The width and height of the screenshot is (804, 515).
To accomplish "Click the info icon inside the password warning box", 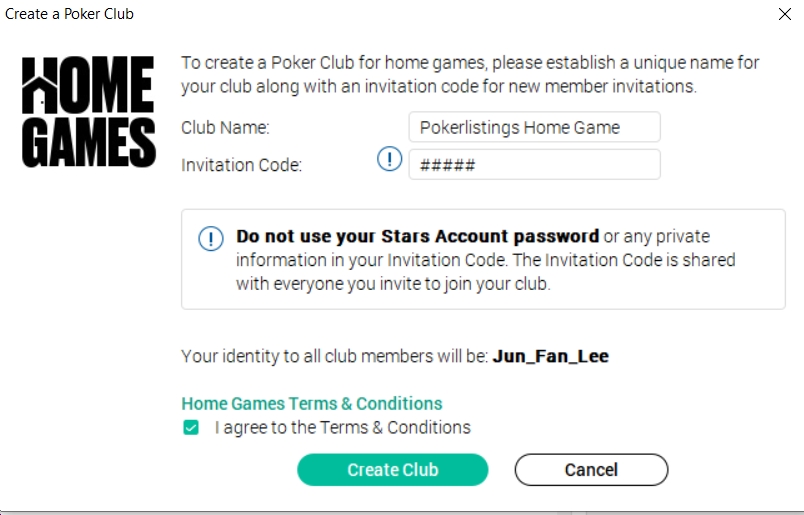I will [211, 239].
